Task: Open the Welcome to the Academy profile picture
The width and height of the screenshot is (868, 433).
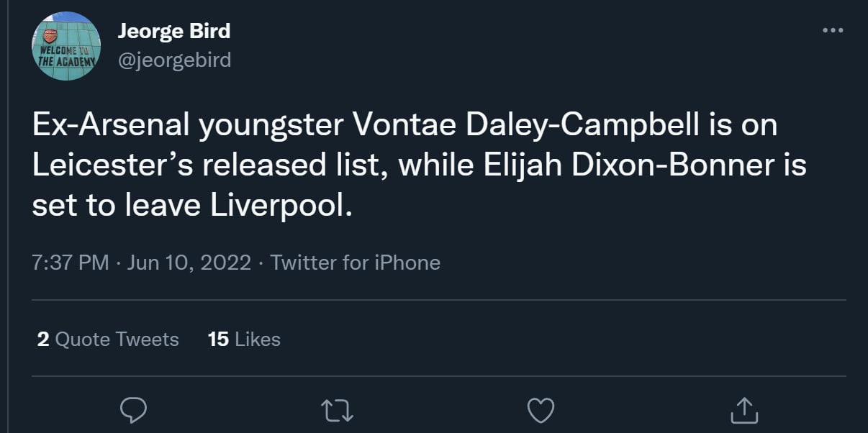Action: tap(65, 46)
